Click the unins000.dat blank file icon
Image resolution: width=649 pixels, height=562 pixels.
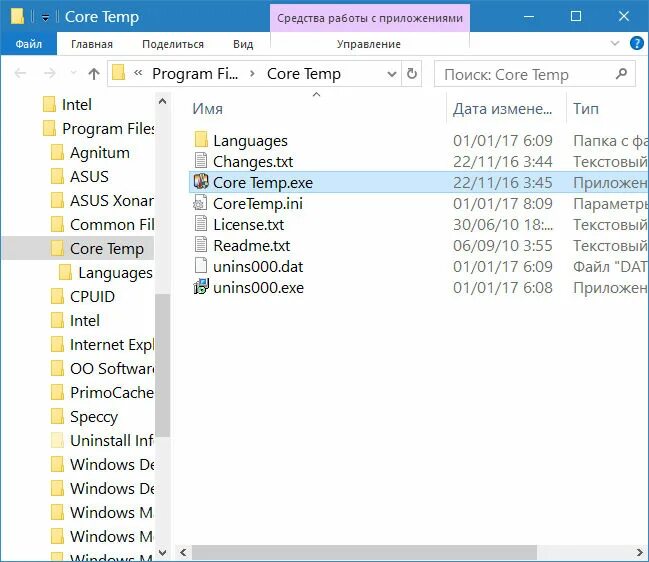[201, 266]
